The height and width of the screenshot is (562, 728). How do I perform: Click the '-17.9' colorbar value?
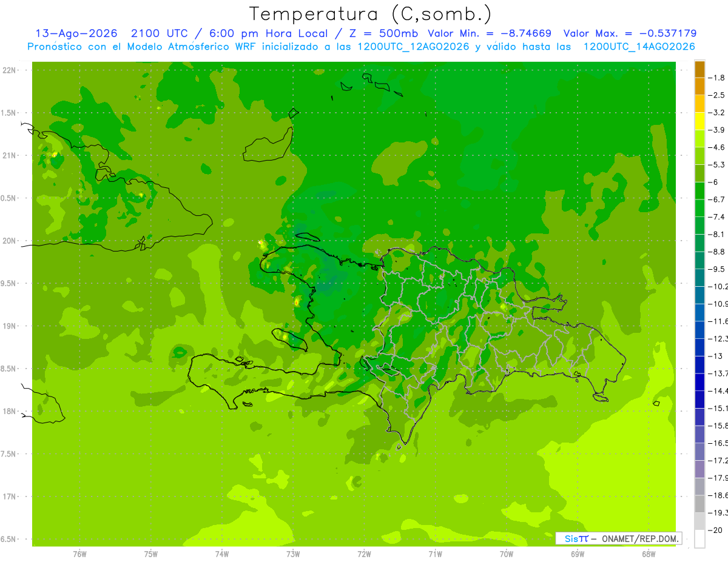pyautogui.click(x=718, y=478)
